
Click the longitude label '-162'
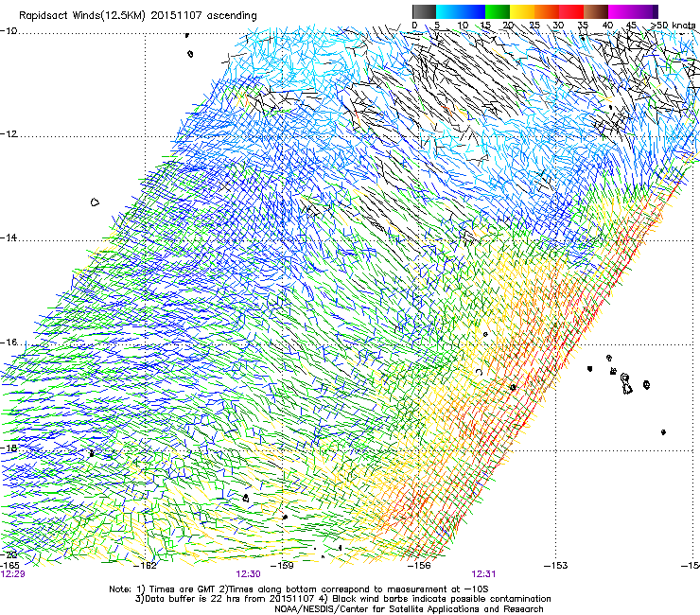coord(146,566)
